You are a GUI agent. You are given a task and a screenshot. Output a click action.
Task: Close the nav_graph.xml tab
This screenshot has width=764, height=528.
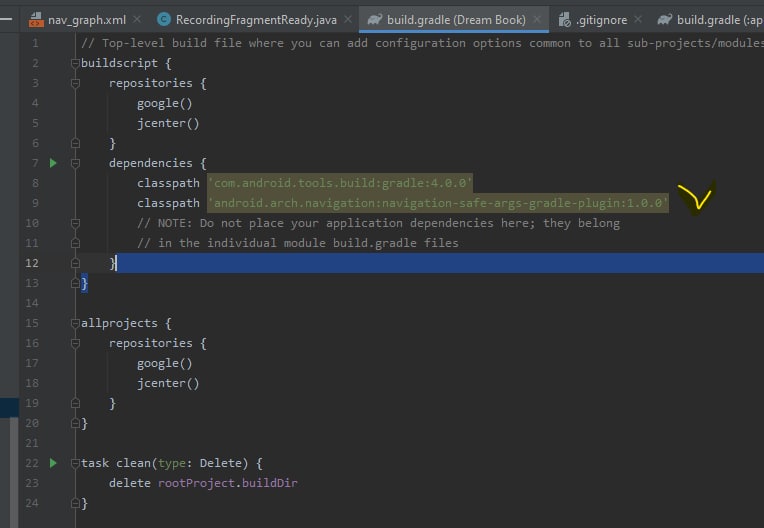[x=137, y=19]
